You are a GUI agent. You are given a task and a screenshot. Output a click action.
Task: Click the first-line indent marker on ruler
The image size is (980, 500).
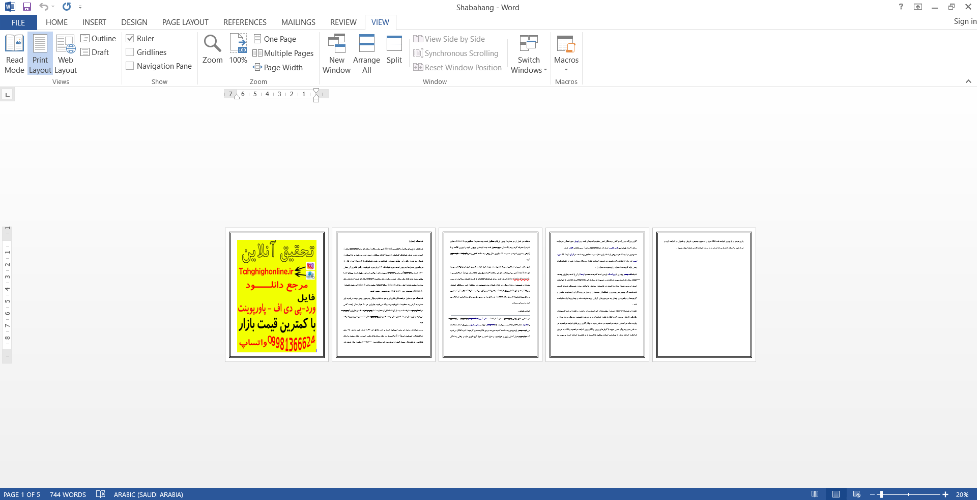316,91
